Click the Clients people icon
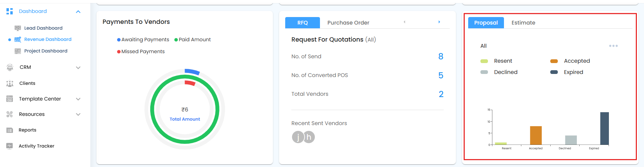The image size is (644, 167). coord(10,83)
